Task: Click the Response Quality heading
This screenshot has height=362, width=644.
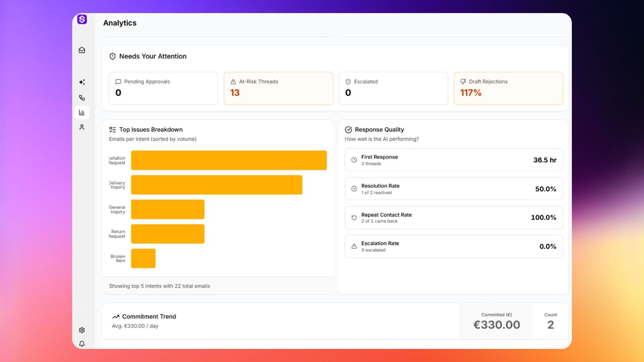Action: click(x=379, y=130)
